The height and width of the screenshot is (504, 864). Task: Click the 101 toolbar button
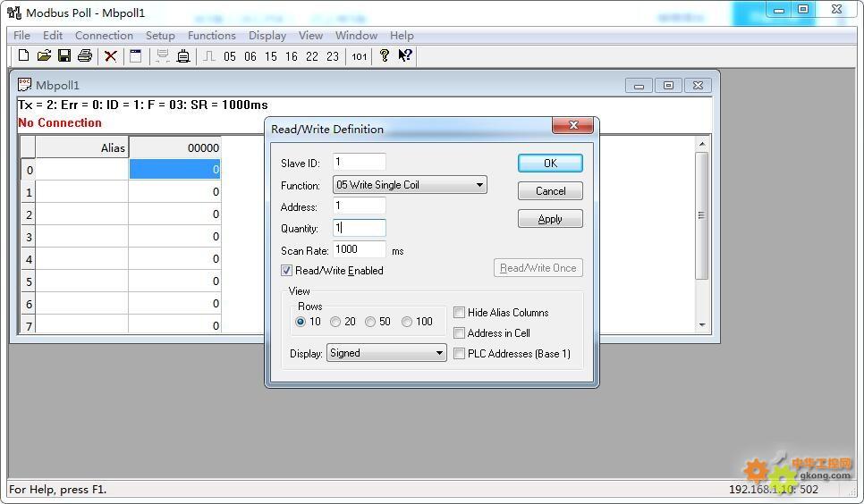[360, 56]
